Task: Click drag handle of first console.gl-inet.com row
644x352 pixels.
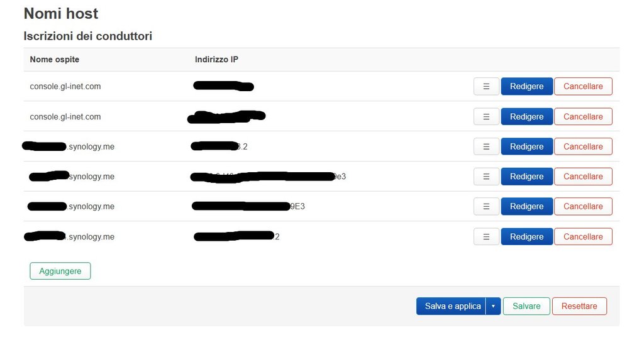Action: point(486,87)
